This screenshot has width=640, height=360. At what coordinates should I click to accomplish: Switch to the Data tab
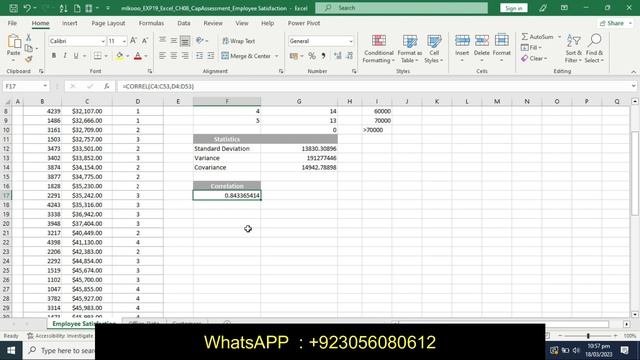(184, 23)
